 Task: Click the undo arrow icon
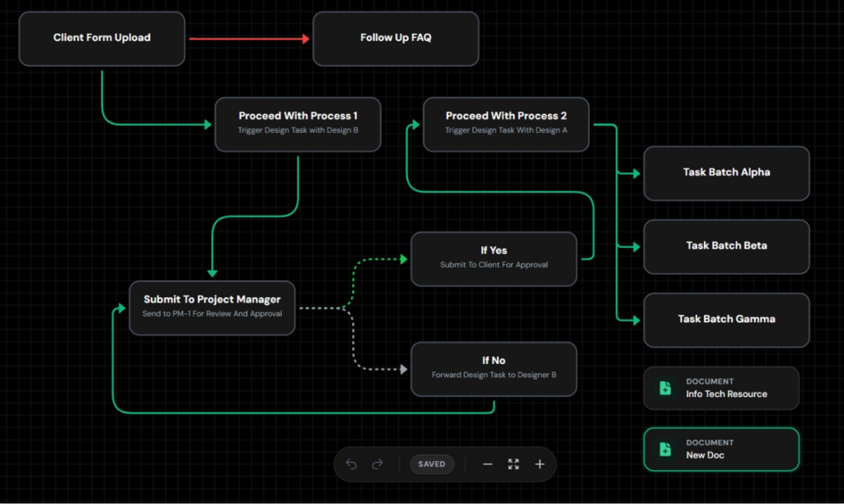[351, 464]
